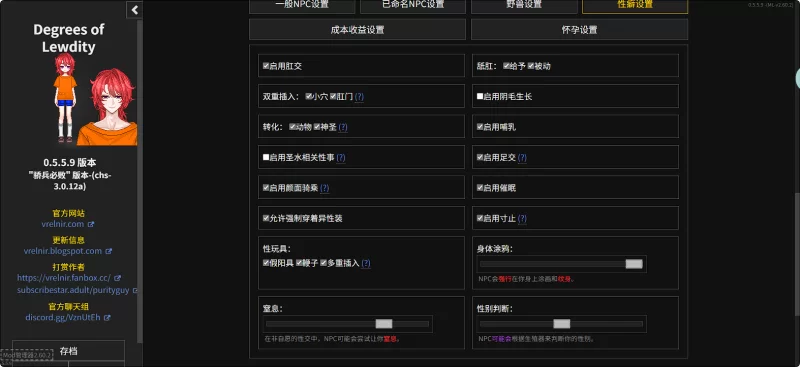Enable the 启用圣水相关性事 checkbox

pyautogui.click(x=266, y=157)
